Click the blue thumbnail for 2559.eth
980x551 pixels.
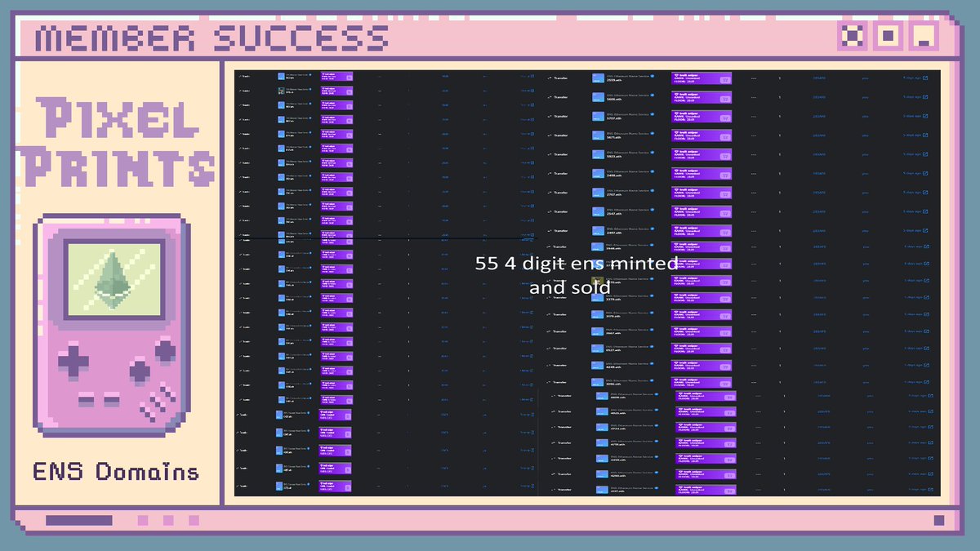598,78
